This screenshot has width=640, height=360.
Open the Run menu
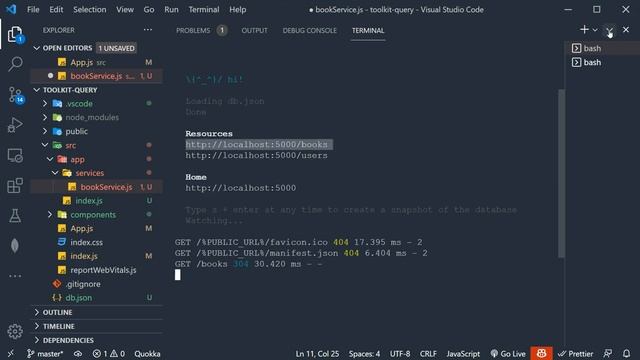(171, 9)
